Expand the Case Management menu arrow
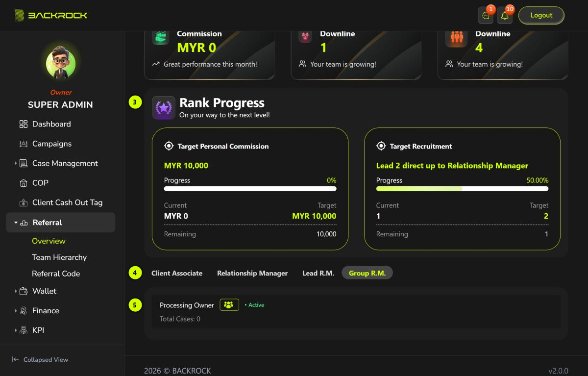588x376 pixels. click(16, 163)
